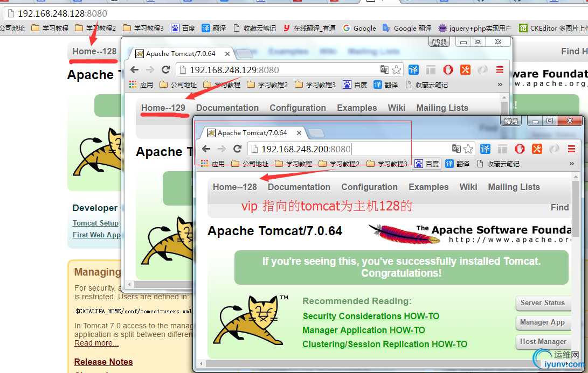Open the 学习教程3 bookmark folder in the 192.168.248.200 window

pos(387,164)
